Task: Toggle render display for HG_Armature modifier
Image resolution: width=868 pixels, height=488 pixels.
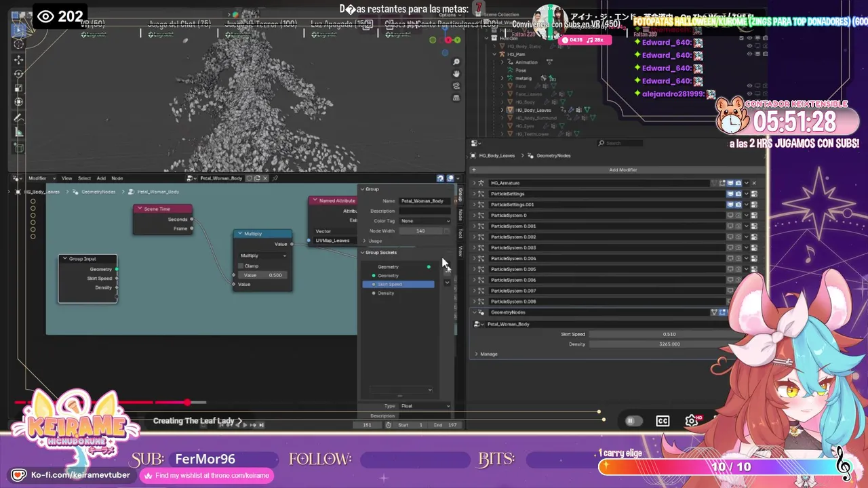Action: [738, 183]
